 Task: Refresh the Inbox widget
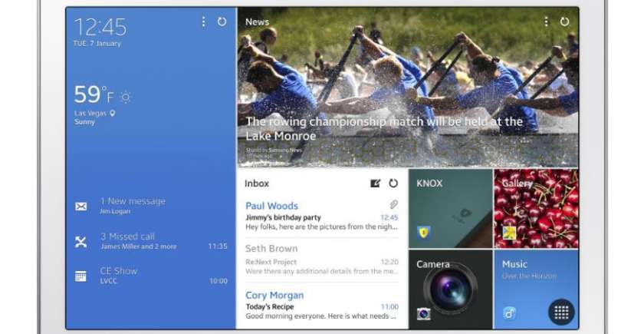click(x=393, y=184)
